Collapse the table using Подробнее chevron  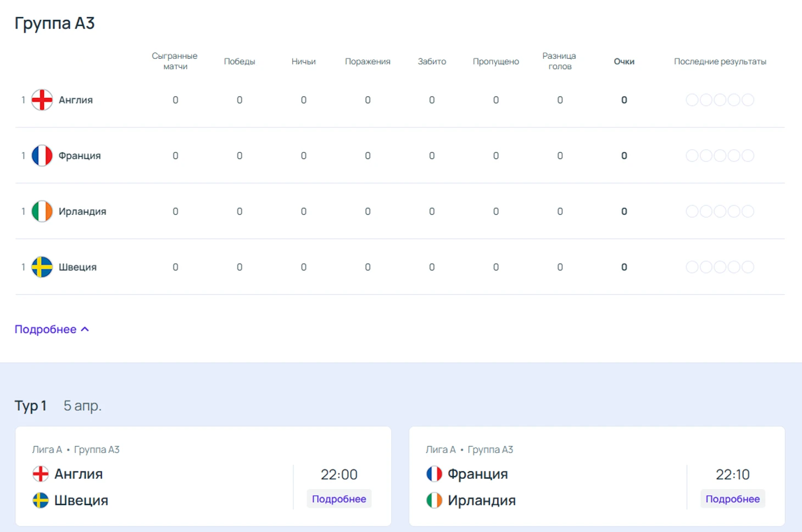(x=85, y=329)
